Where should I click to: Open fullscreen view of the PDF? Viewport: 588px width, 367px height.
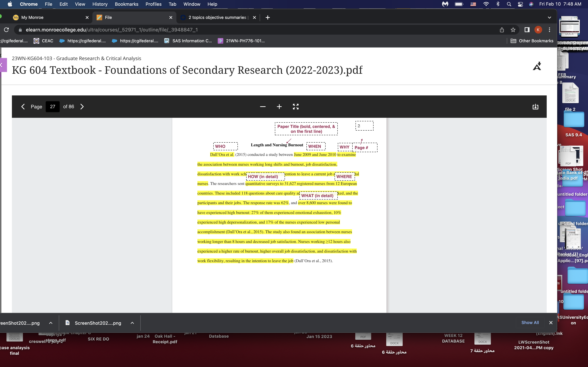(296, 107)
